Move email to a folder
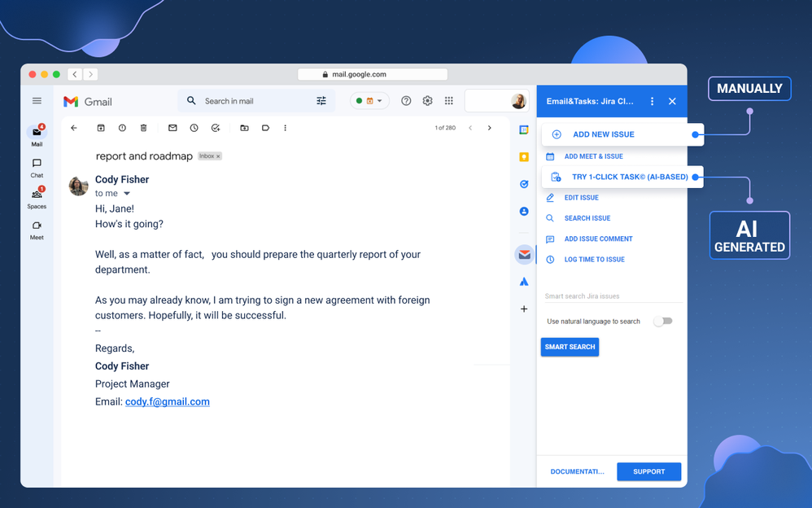812x508 pixels. pyautogui.click(x=244, y=128)
